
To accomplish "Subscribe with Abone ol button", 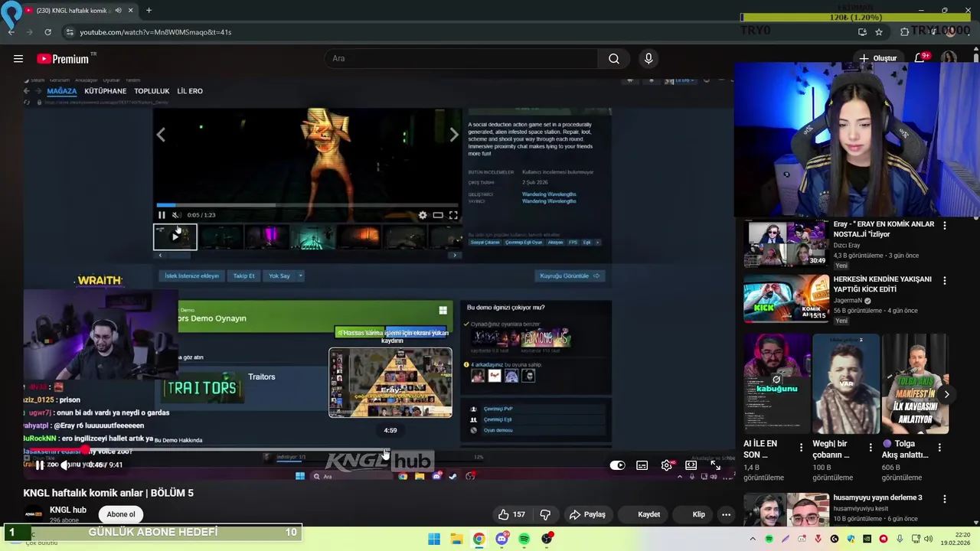I will click(121, 514).
